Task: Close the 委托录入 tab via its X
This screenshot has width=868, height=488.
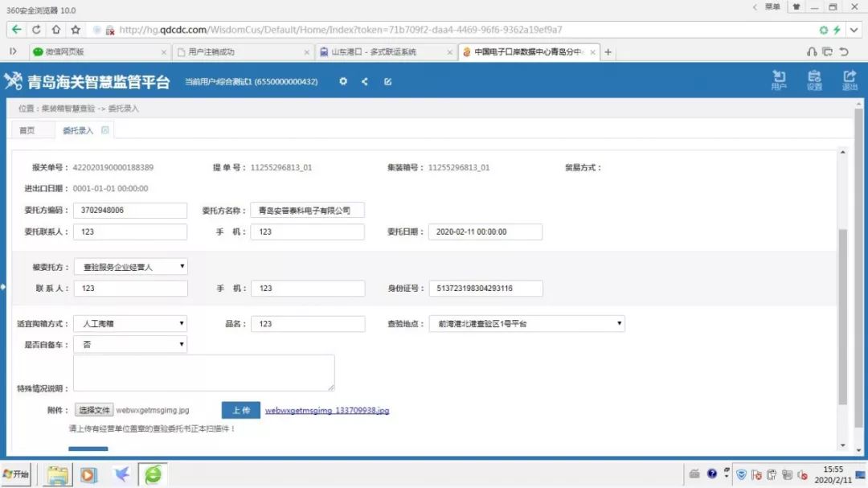Action: click(x=105, y=129)
